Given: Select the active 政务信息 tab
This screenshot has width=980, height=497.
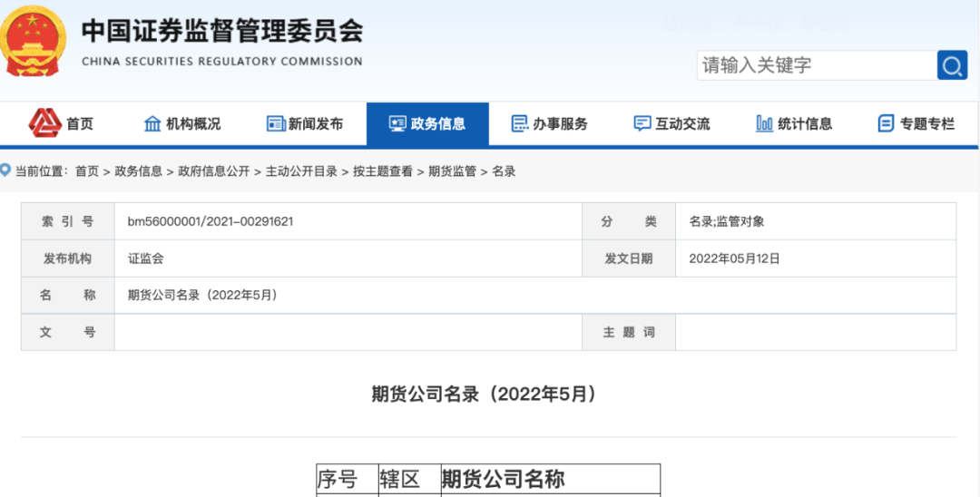Looking at the screenshot, I should pos(427,123).
